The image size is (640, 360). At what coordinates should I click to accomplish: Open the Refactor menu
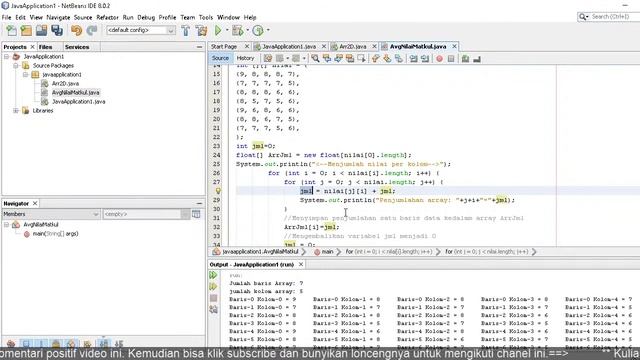(107, 18)
